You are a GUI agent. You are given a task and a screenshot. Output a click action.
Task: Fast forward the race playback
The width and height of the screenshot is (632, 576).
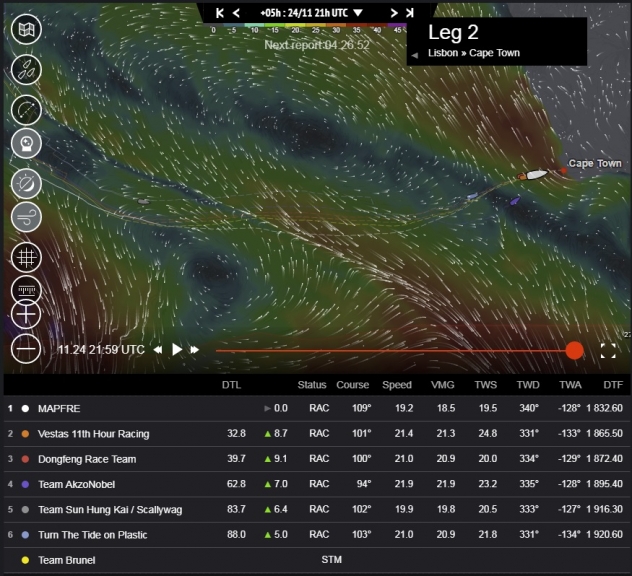[195, 350]
